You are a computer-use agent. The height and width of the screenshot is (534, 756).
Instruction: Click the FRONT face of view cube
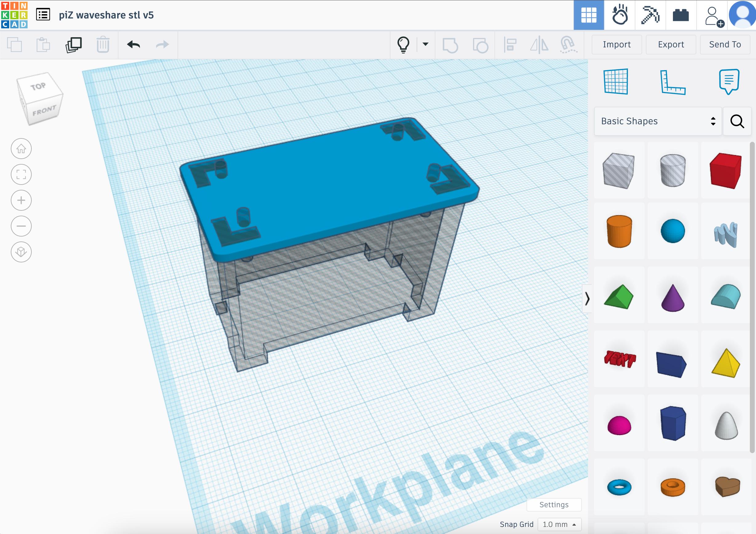[44, 111]
